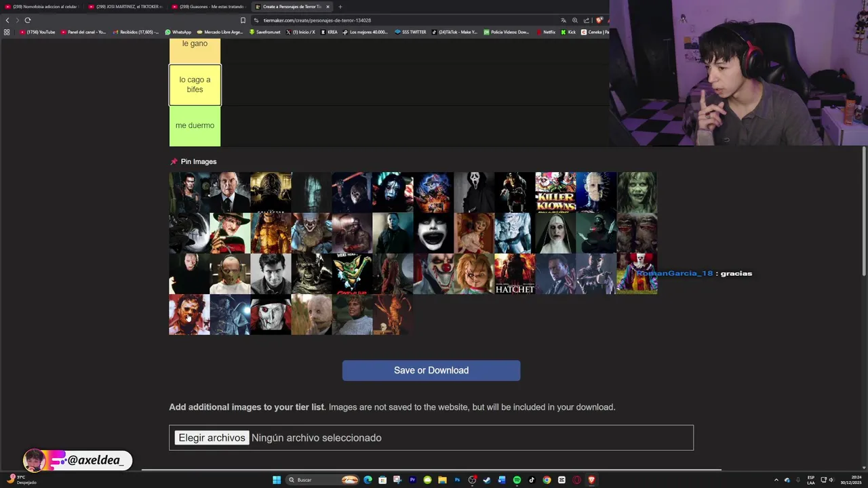This screenshot has width=868, height=488.
Task: Open TikTok from the taskbar
Action: coord(532,480)
